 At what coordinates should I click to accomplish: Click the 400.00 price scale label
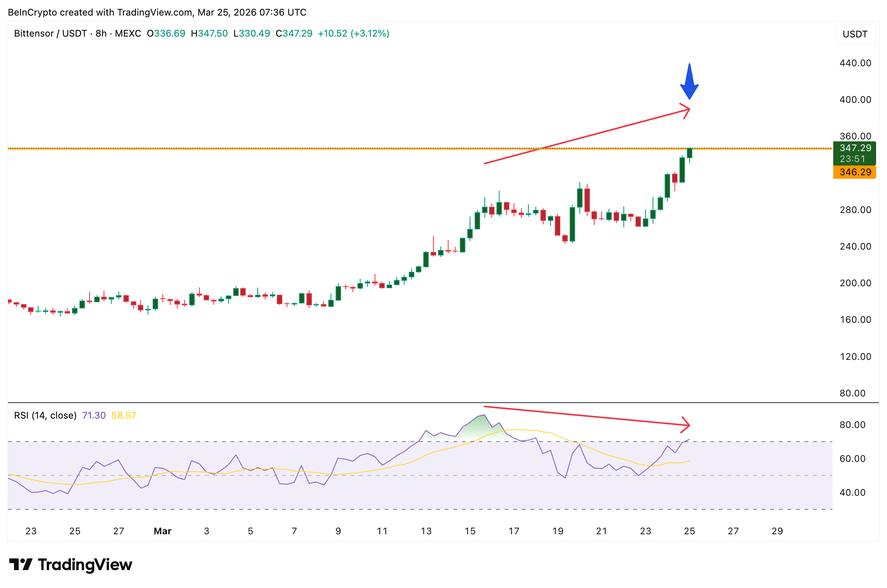pyautogui.click(x=855, y=100)
